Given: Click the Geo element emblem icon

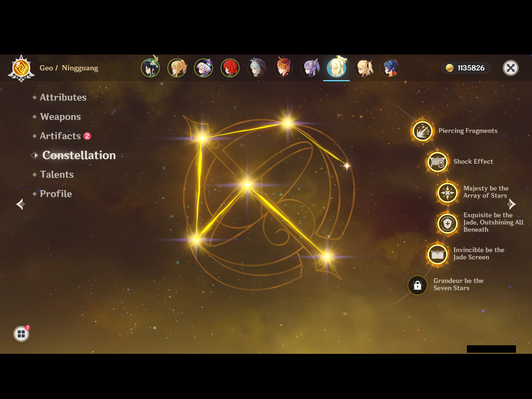Looking at the screenshot, I should [21, 68].
